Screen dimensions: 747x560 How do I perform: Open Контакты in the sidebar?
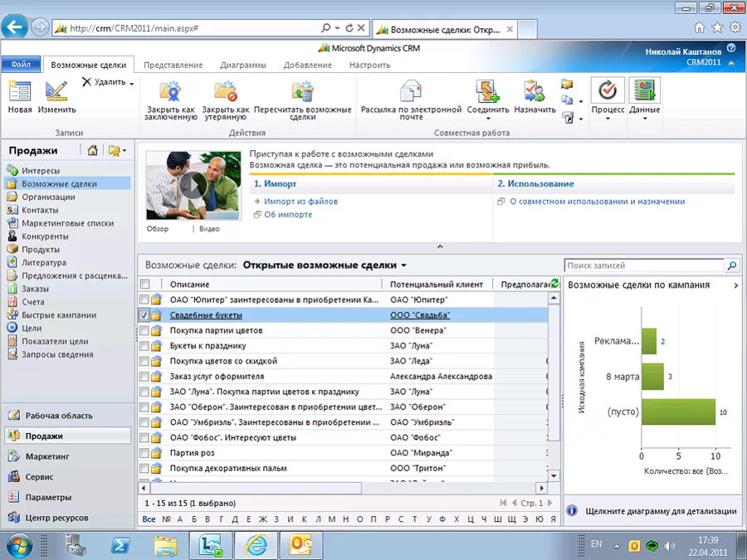[x=40, y=210]
